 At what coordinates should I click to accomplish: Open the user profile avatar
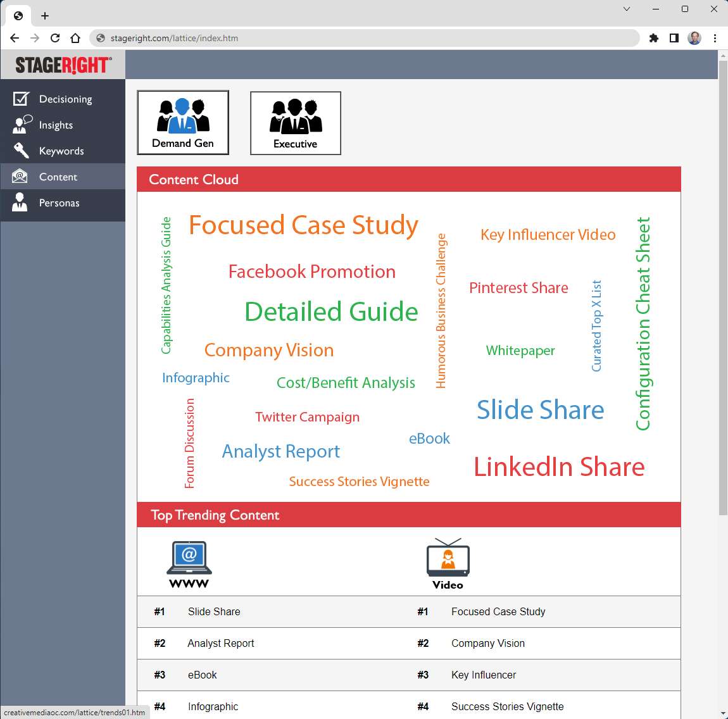694,38
